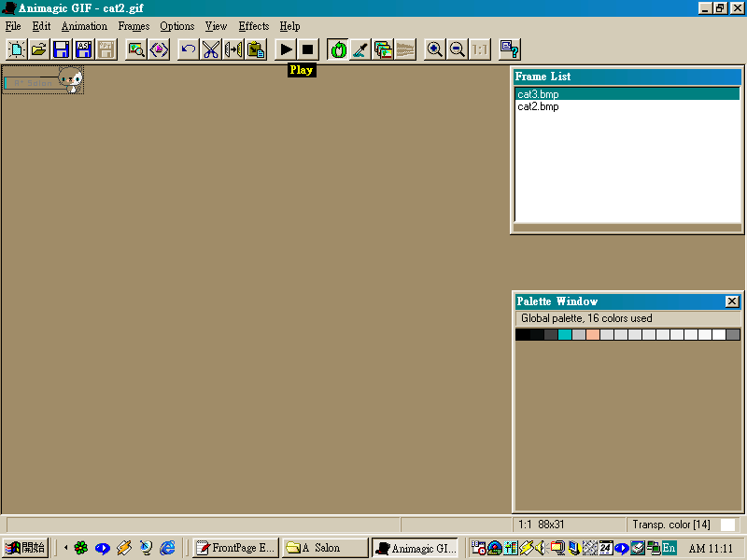Screen dimensions: 747x560
Task: Click the stacked pictures frames icon
Action: coord(383,49)
